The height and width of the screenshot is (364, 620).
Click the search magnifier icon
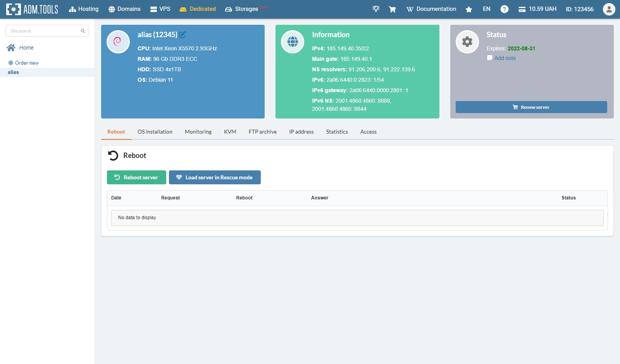tap(83, 31)
